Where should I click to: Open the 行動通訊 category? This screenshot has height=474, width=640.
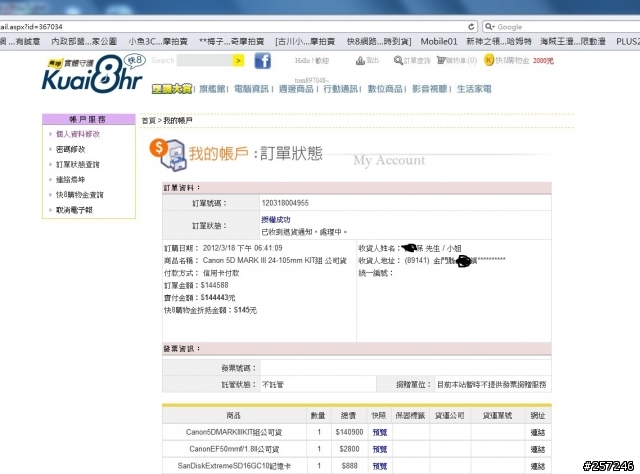(340, 89)
